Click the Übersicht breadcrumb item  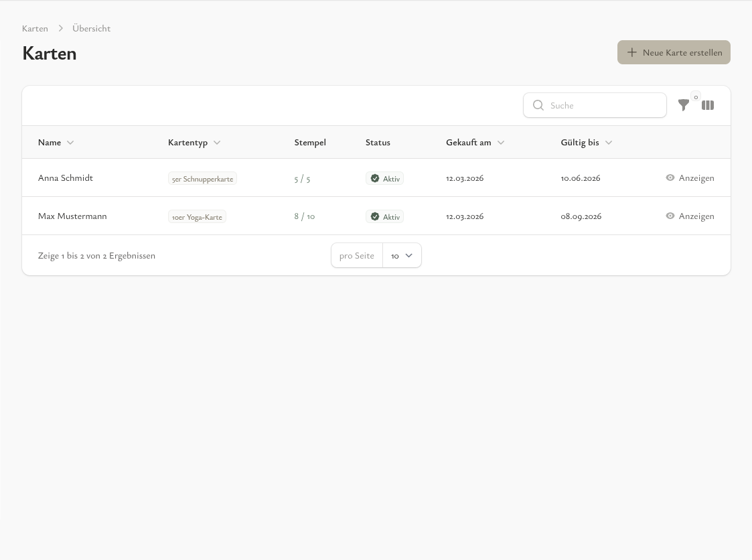[91, 29]
